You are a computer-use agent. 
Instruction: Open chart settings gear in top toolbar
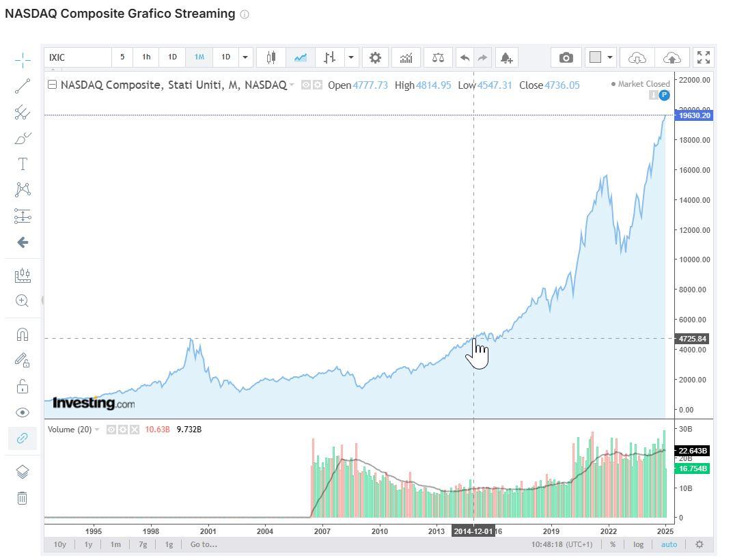coord(375,57)
